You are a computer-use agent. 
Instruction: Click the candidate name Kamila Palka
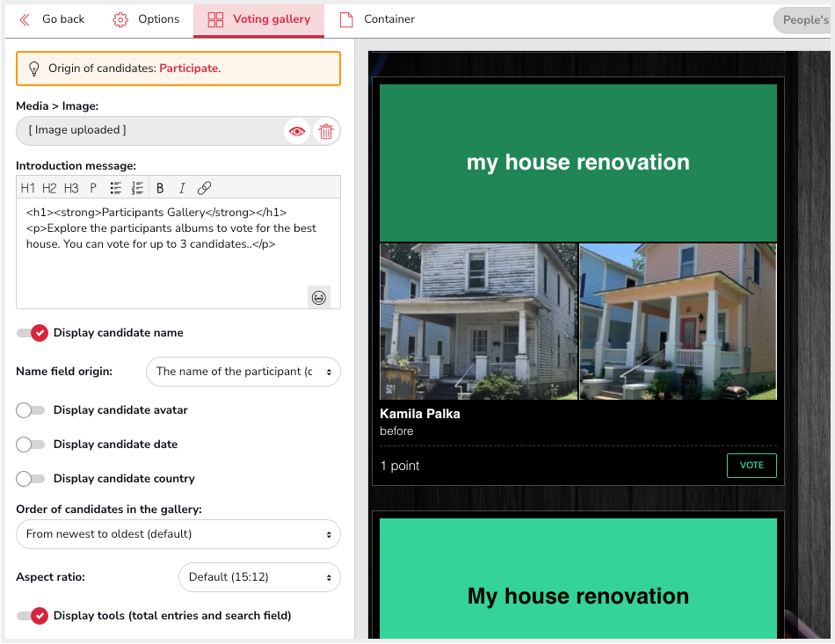pyautogui.click(x=419, y=414)
